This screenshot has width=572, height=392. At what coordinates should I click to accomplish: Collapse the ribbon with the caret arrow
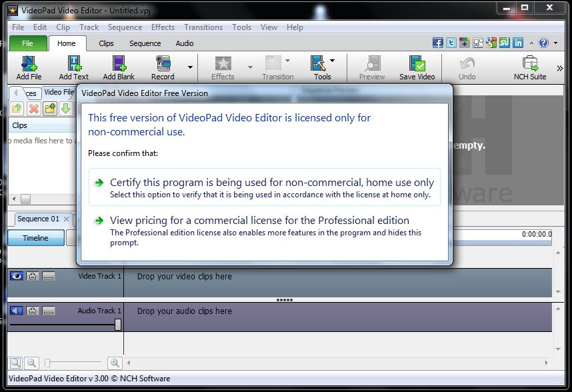point(531,43)
